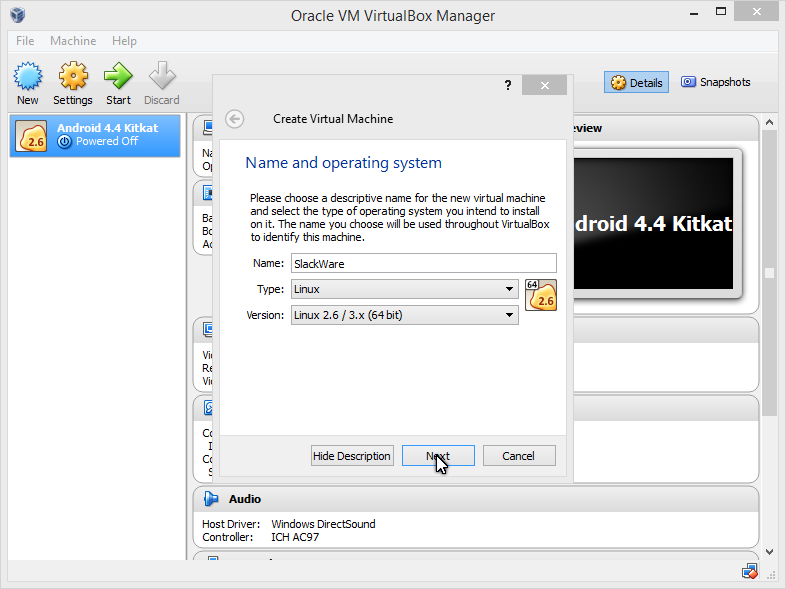Click the scrollbar down arrow in the details pane
Screen dimensions: 786x589
(769, 551)
